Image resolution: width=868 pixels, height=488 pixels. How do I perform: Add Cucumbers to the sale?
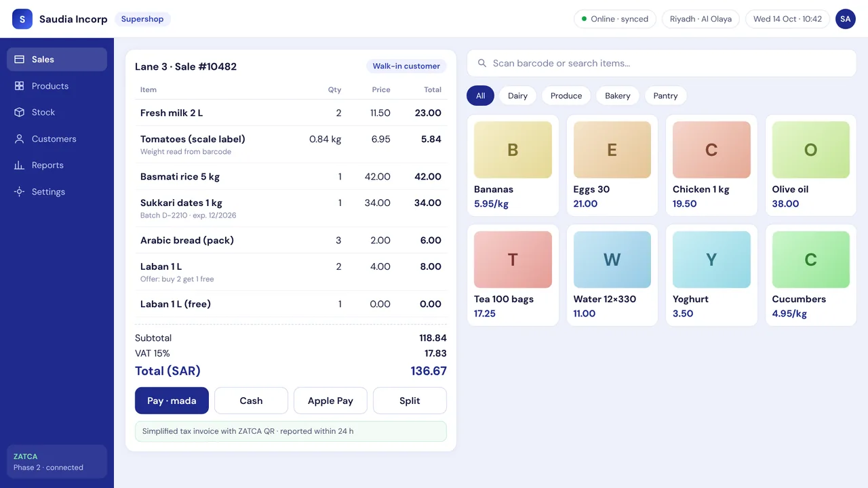coord(811,275)
